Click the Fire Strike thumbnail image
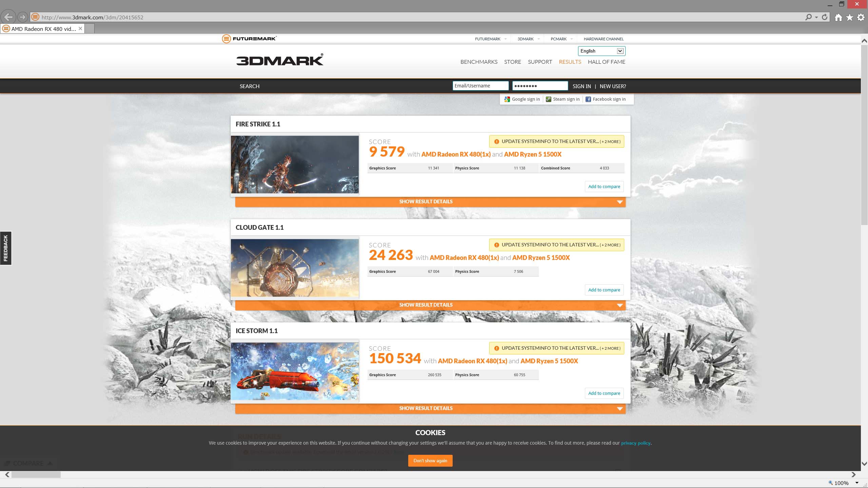Screen dimensions: 868x488 [x=295, y=165]
